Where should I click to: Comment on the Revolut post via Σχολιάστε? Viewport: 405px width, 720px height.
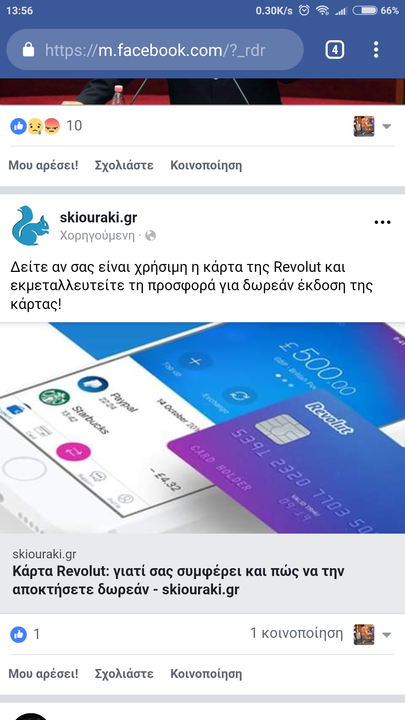[124, 674]
